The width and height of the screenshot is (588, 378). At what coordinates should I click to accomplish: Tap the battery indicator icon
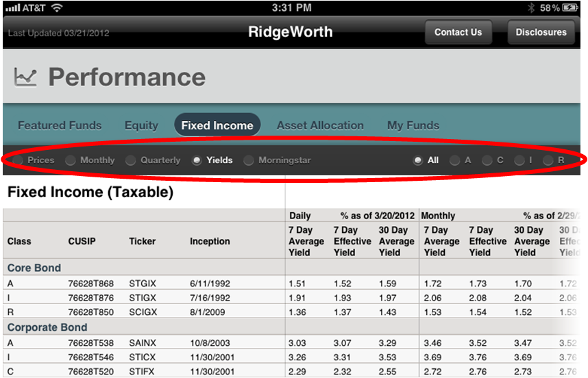570,8
